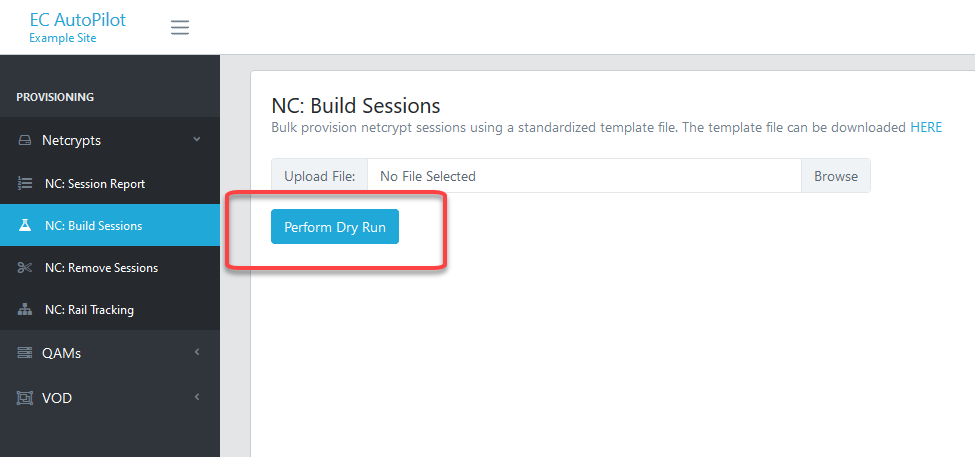This screenshot has height=457, width=975.
Task: Expand the VOD section chevron
Action: (x=196, y=396)
